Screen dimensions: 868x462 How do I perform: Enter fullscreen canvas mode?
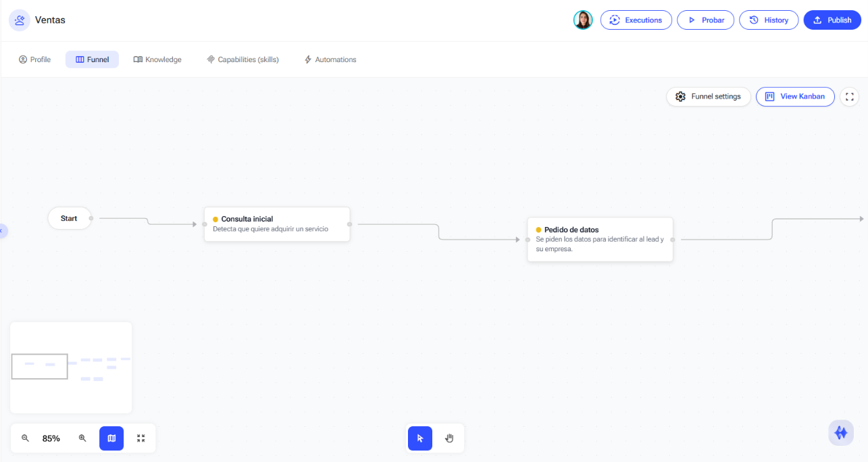coord(850,97)
